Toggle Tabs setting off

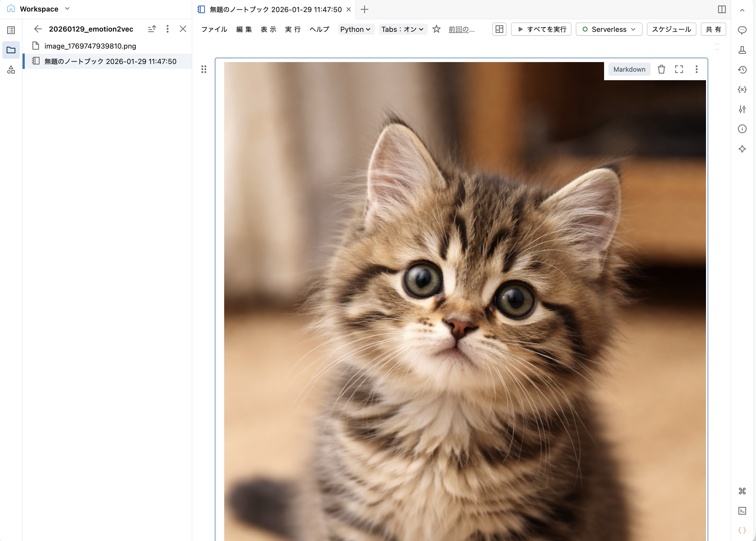(403, 29)
